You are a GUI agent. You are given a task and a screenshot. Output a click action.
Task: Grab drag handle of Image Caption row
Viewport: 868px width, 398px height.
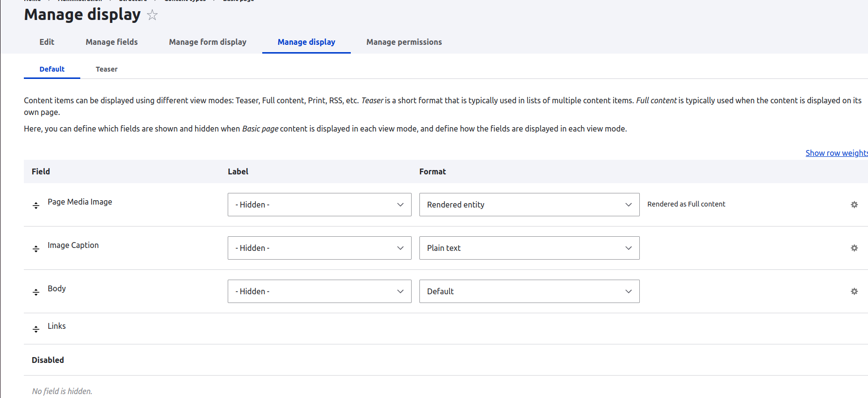36,249
